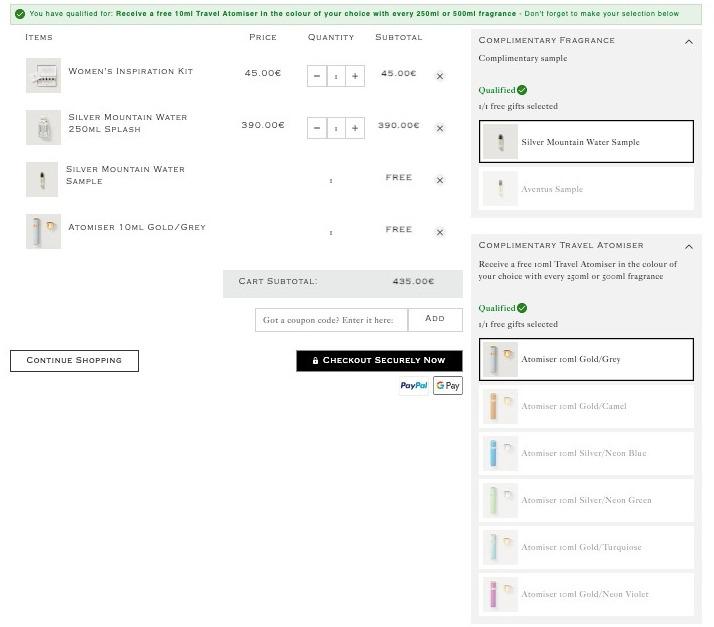This screenshot has height=627, width=714.
Task: Remove Women's Inspiration Kit from cart
Action: coord(439,76)
